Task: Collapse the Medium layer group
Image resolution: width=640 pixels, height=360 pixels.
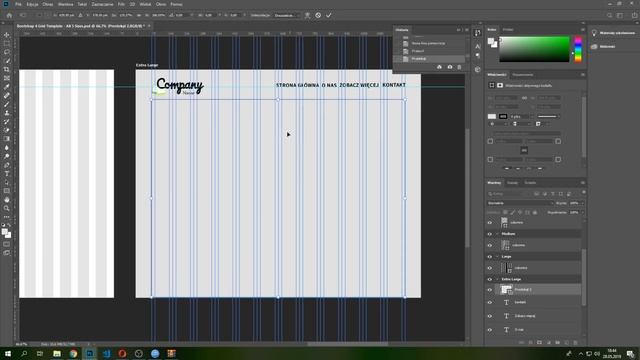Action: [x=497, y=234]
